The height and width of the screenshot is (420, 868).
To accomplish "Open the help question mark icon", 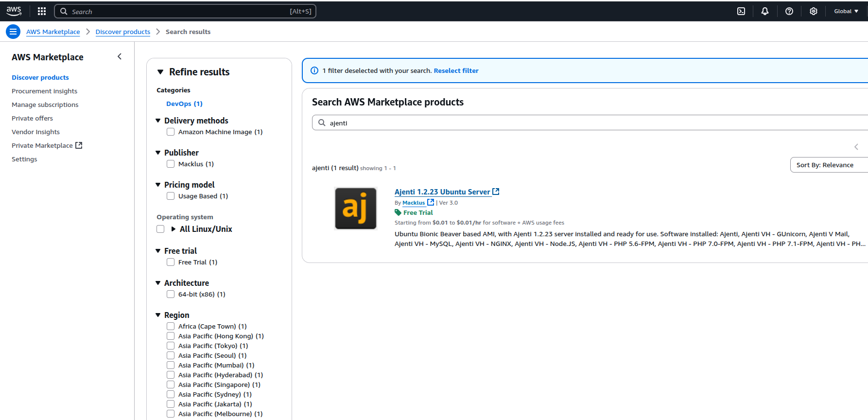I will pos(789,11).
